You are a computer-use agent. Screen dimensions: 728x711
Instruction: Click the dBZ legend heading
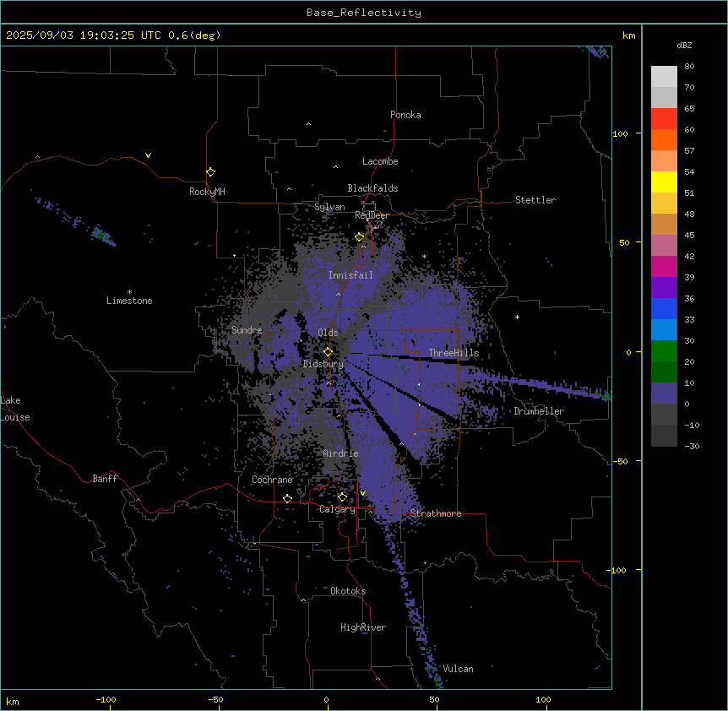684,46
